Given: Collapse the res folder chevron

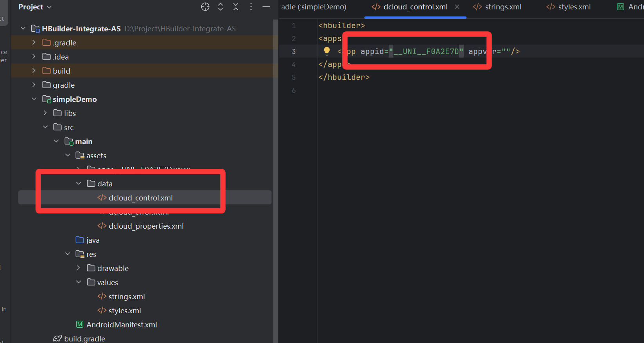Looking at the screenshot, I should (68, 254).
